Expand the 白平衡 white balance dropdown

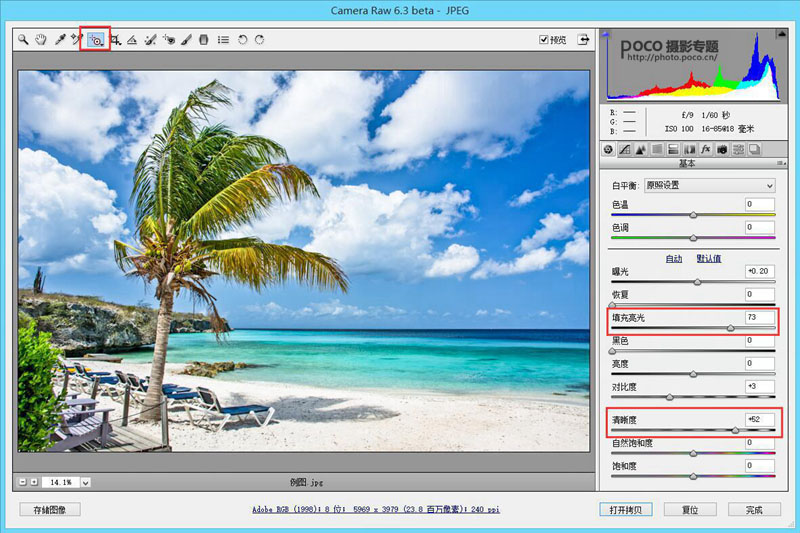click(710, 186)
